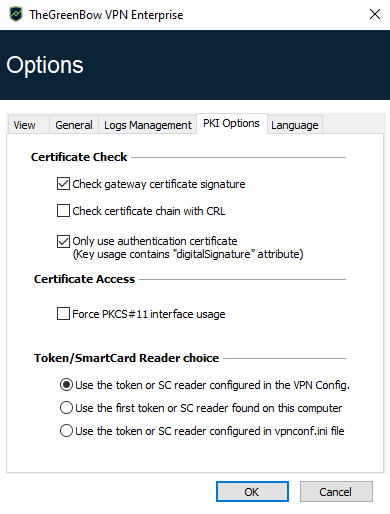Image resolution: width=390 pixels, height=514 pixels.
Task: Go to the Logs Management tab
Action: tap(147, 125)
